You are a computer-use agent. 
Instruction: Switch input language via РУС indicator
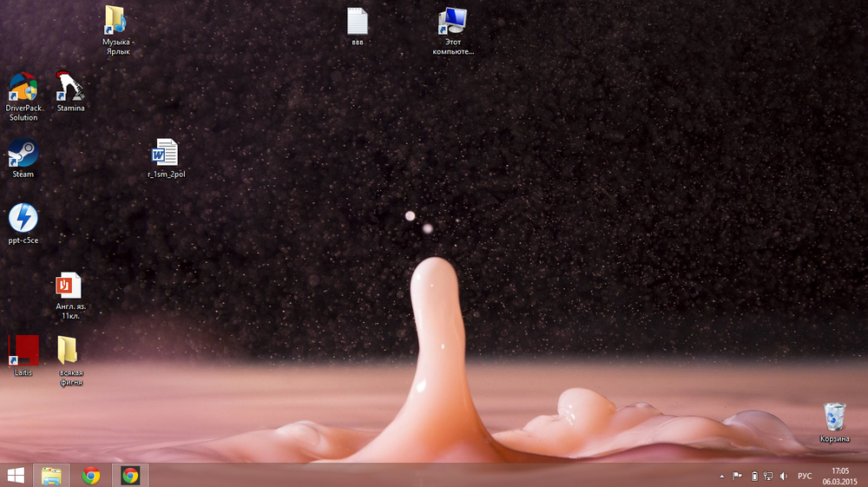(805, 476)
